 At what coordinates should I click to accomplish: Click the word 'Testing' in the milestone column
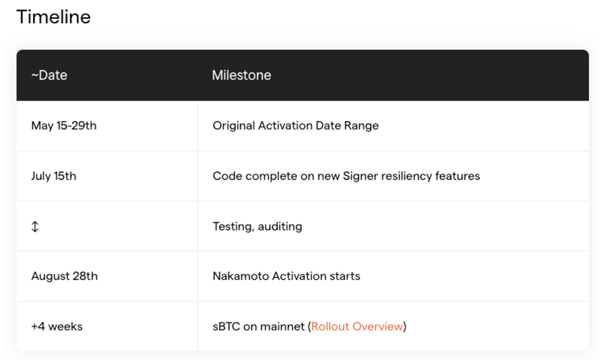[x=233, y=227]
